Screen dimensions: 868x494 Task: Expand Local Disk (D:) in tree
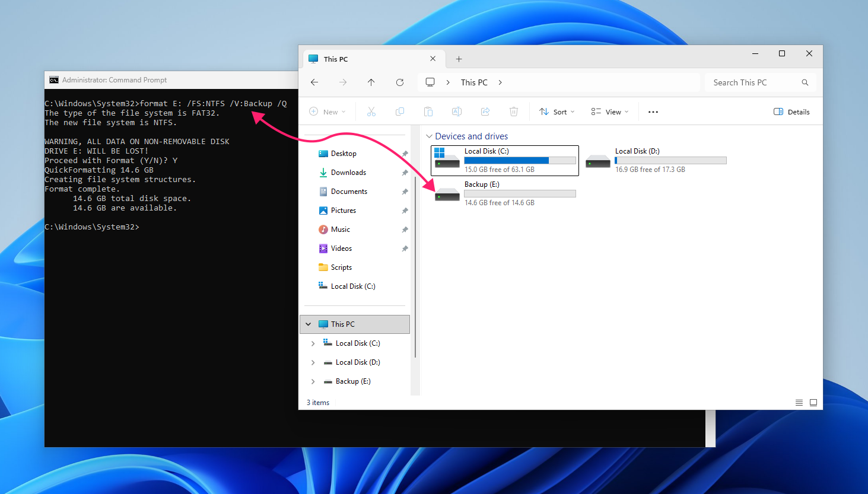coord(313,362)
